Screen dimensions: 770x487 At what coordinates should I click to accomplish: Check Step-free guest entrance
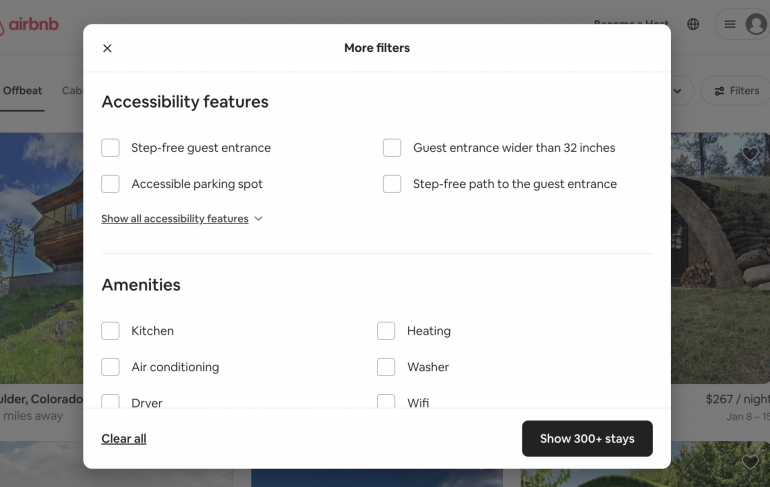(x=111, y=148)
